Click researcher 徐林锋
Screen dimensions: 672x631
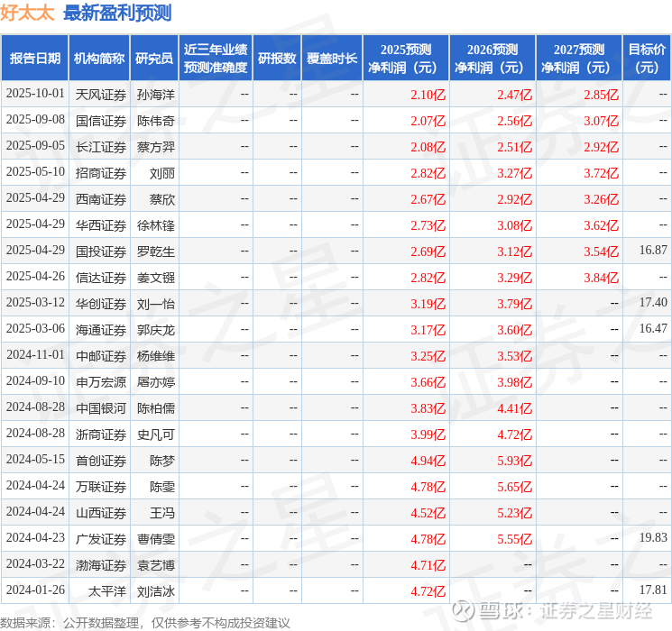click(x=156, y=225)
